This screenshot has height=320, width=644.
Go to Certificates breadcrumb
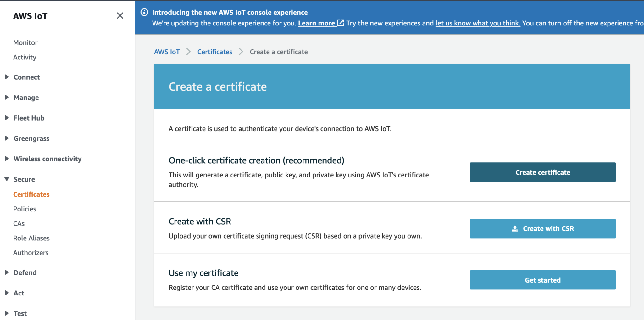215,52
